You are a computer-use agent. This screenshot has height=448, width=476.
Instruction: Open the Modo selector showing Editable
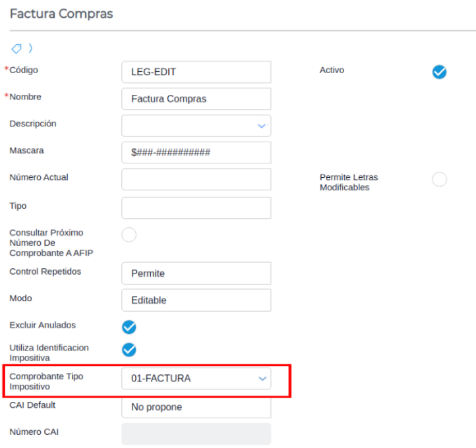(196, 300)
